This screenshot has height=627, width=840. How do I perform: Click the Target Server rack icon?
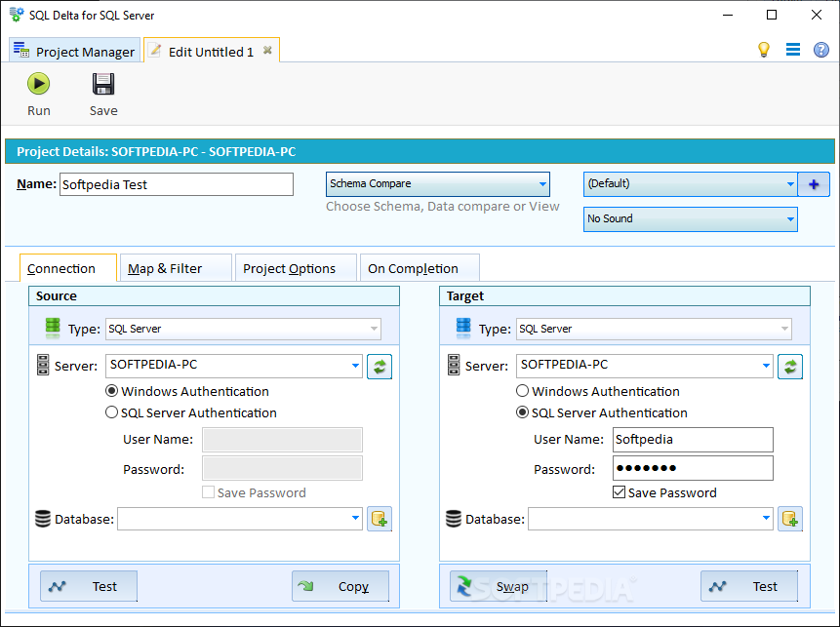[454, 365]
